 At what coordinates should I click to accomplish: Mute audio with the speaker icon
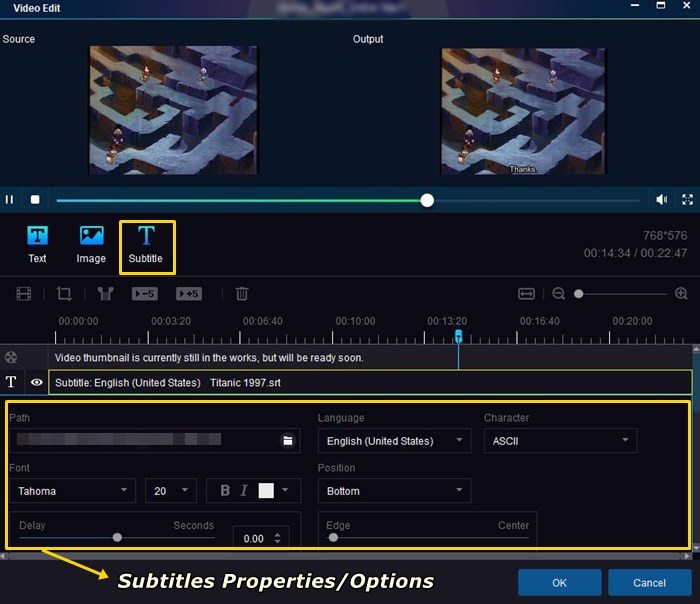pos(662,200)
